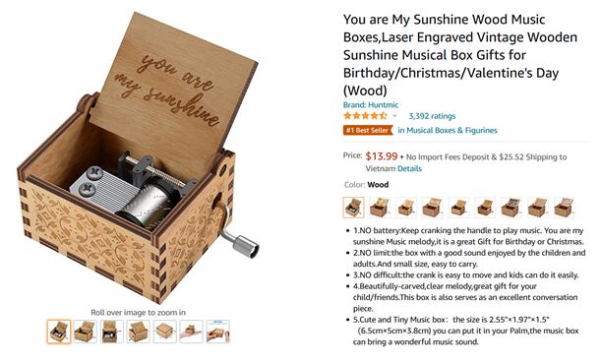Open the 3,392 ratings link
The width and height of the screenshot is (601, 364).
[x=432, y=116]
